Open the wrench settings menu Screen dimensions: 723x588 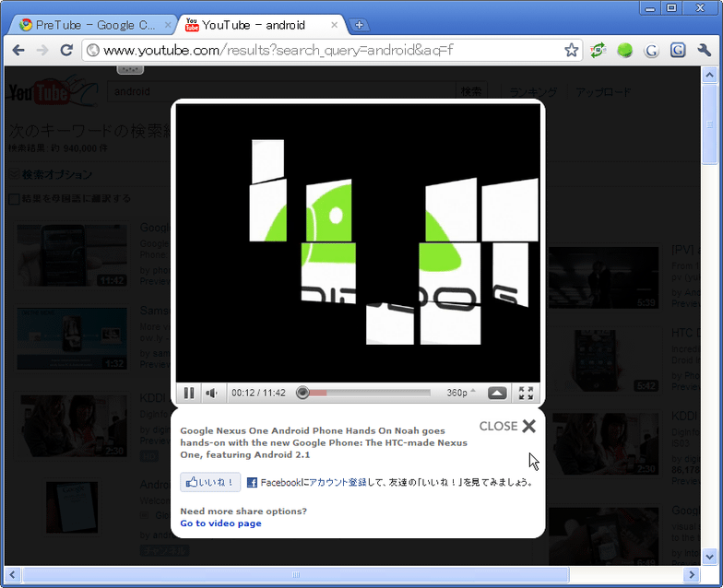[x=705, y=50]
